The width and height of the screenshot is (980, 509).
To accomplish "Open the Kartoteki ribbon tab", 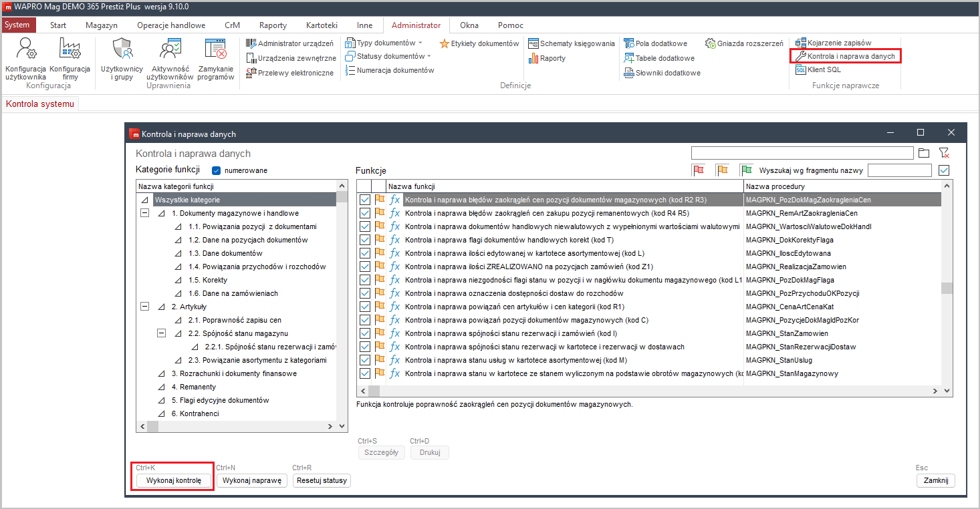I will pyautogui.click(x=322, y=25).
